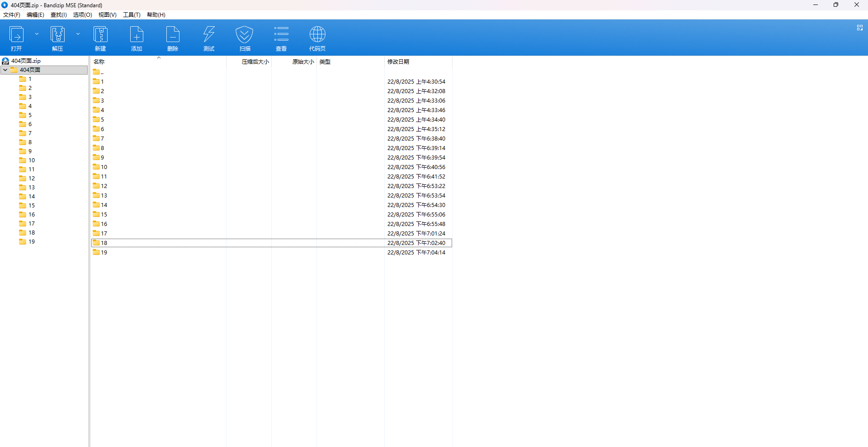Click the Bandizip app icon in title bar
Viewport: 868px width, 447px height.
[x=5, y=5]
